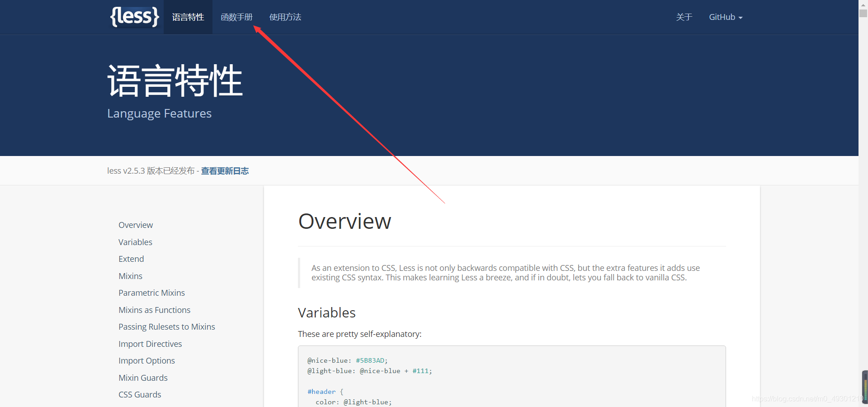The image size is (868, 407).
Task: Go to CSS Guards in sidebar
Action: pos(140,394)
